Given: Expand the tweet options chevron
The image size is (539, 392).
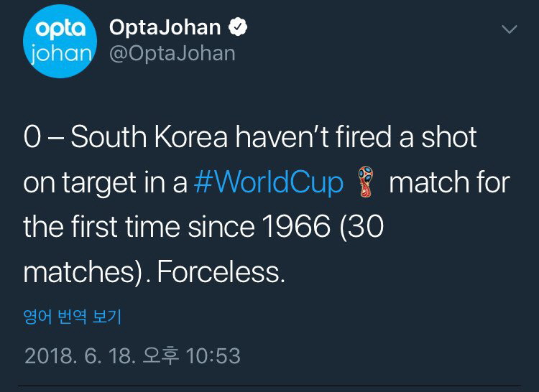Looking at the screenshot, I should point(509,29).
